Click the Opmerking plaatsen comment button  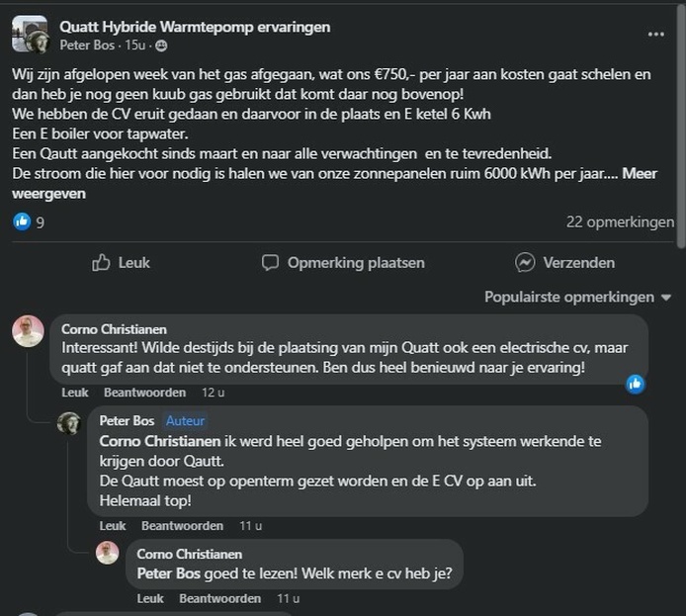[343, 262]
